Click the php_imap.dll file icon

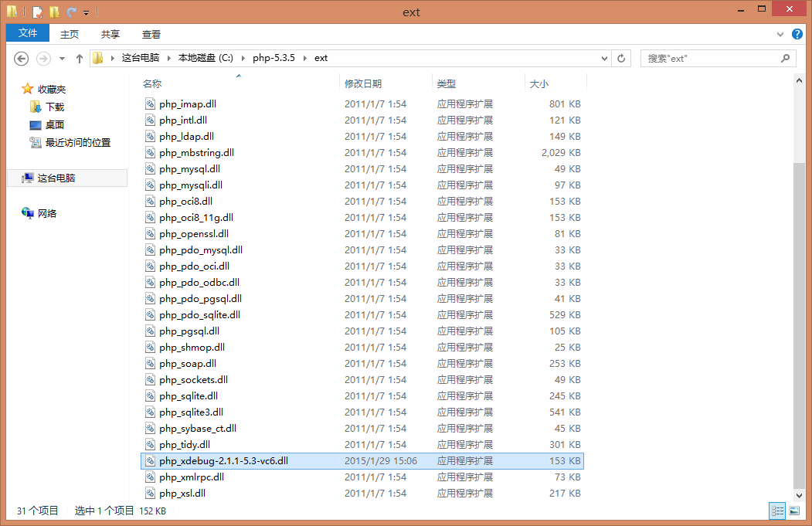[150, 104]
